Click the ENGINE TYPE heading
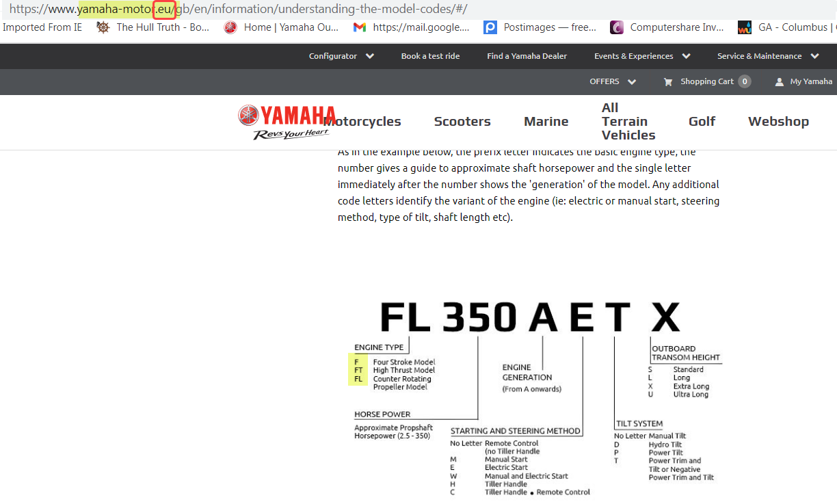This screenshot has width=837, height=504. (379, 347)
